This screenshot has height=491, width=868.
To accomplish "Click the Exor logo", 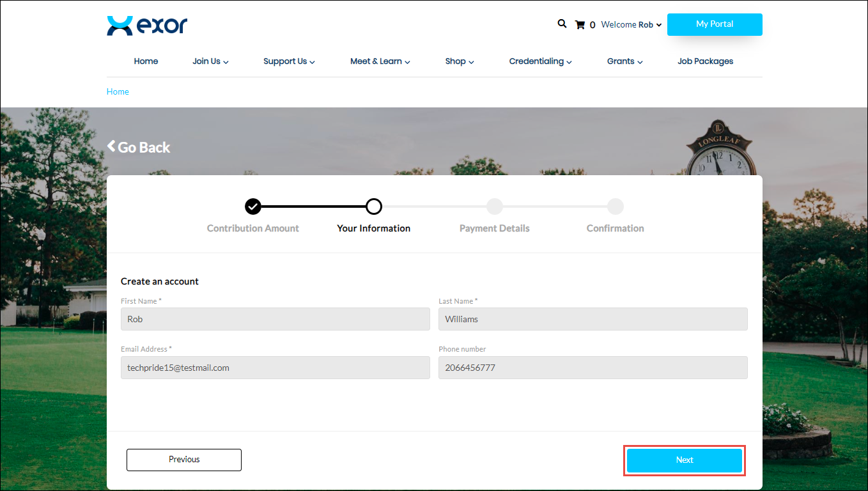I will coord(147,26).
